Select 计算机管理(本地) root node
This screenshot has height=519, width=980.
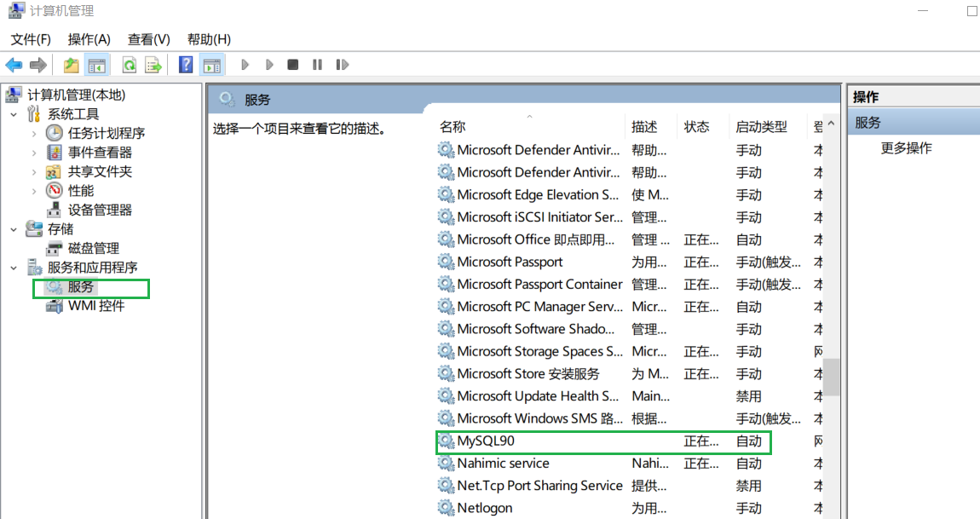[76, 95]
